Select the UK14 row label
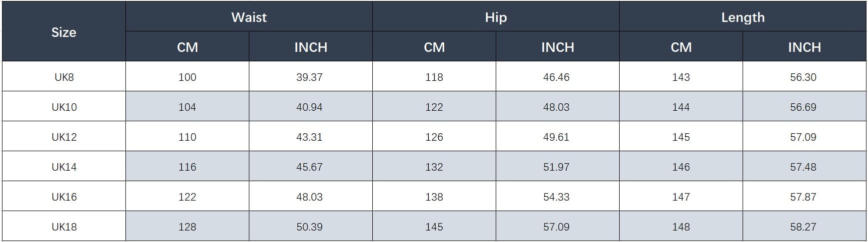This screenshot has height=242, width=868. 64,167
